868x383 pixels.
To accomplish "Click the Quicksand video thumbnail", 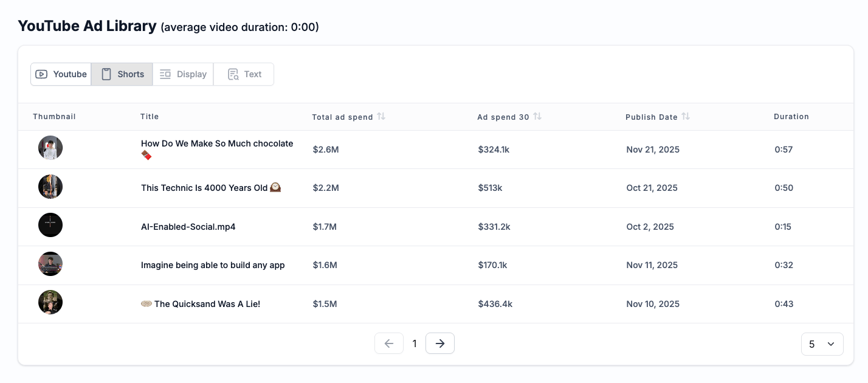I will [x=50, y=302].
